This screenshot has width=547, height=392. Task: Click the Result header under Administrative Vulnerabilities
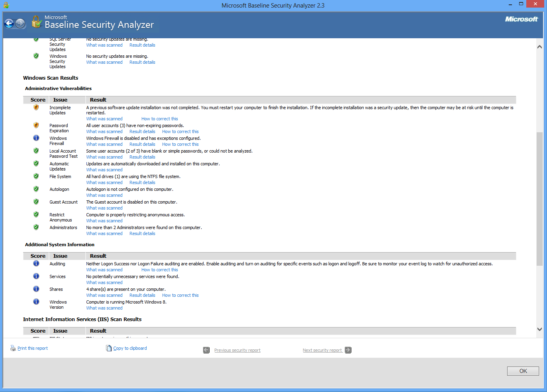click(x=98, y=100)
